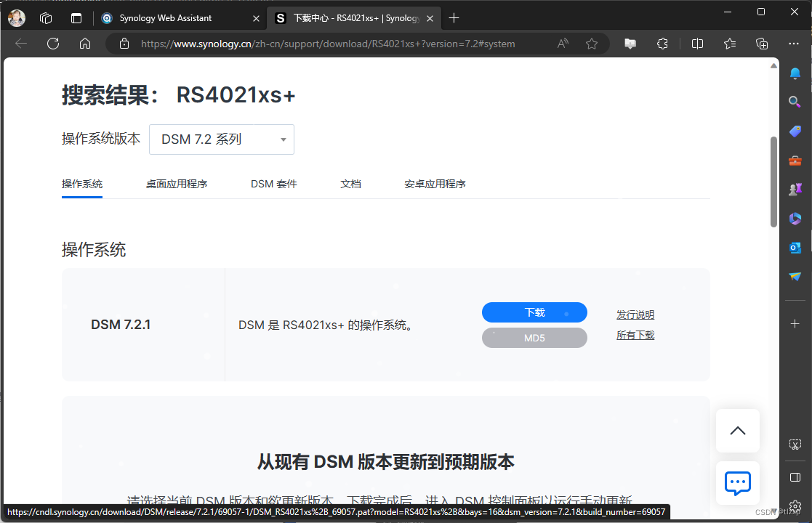Expand the DSM 7.2 系列 version dropdown
812x523 pixels.
point(222,139)
